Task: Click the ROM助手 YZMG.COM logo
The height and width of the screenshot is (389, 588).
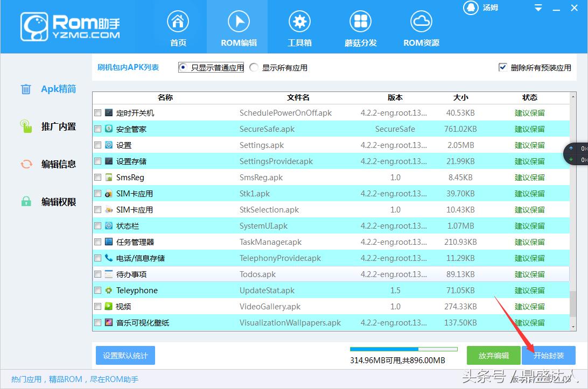Action: pyautogui.click(x=70, y=26)
